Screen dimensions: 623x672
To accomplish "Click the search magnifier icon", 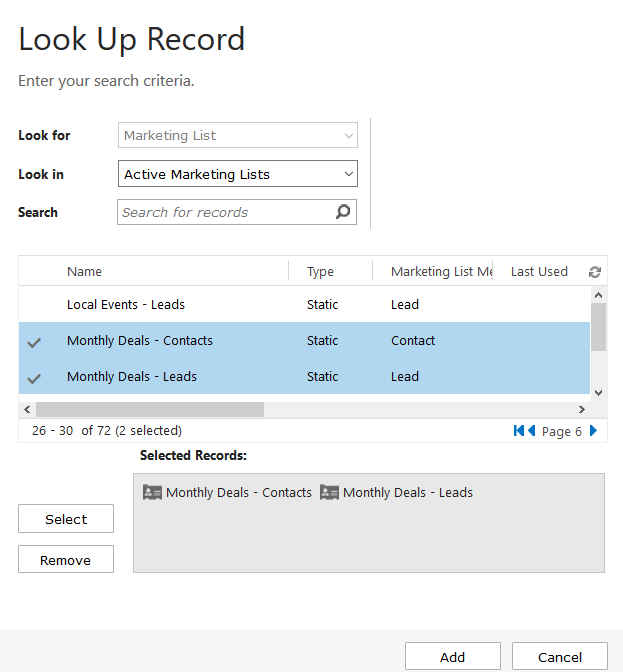I will point(343,212).
